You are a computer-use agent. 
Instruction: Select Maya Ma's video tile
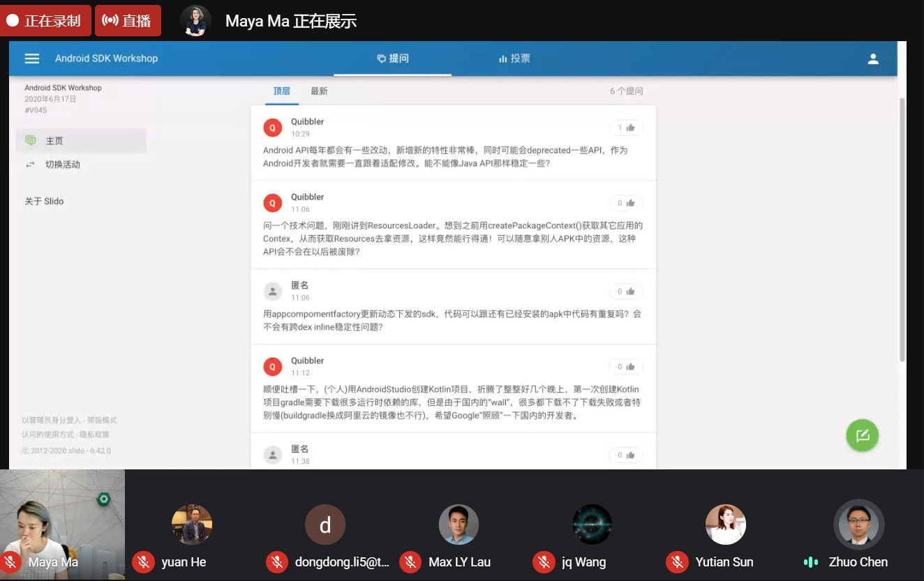[x=62, y=525]
